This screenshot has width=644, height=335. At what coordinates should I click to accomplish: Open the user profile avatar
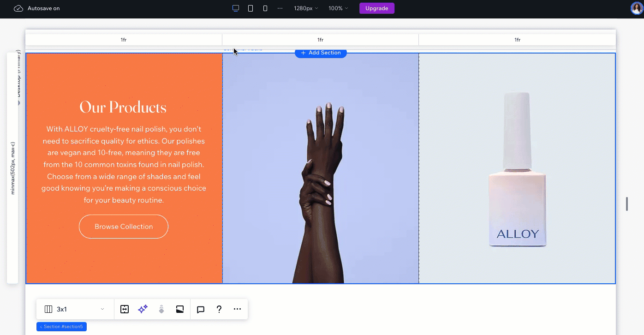[637, 8]
